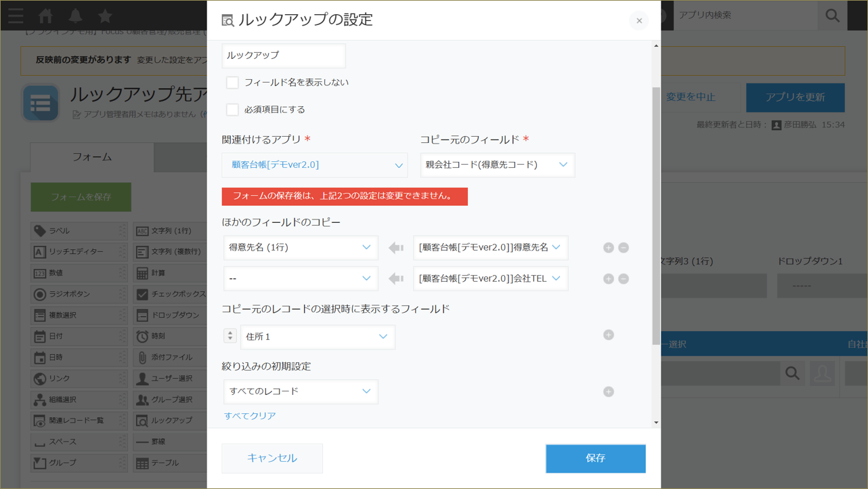Click the 日付 field icon

pos(40,337)
